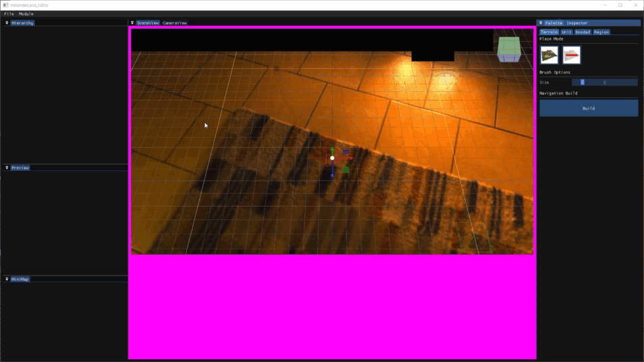
Task: Click the Hierarchy panel tab
Action: point(22,23)
